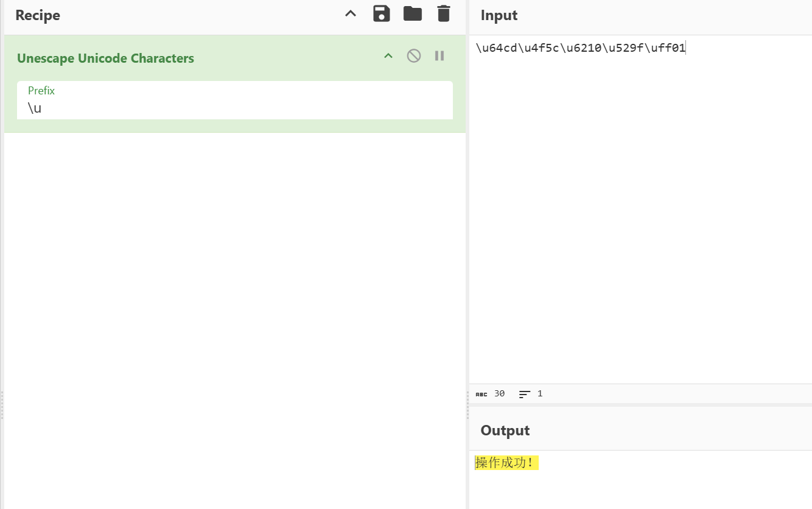Click the Input pane header
This screenshot has height=509, width=812.
(499, 15)
